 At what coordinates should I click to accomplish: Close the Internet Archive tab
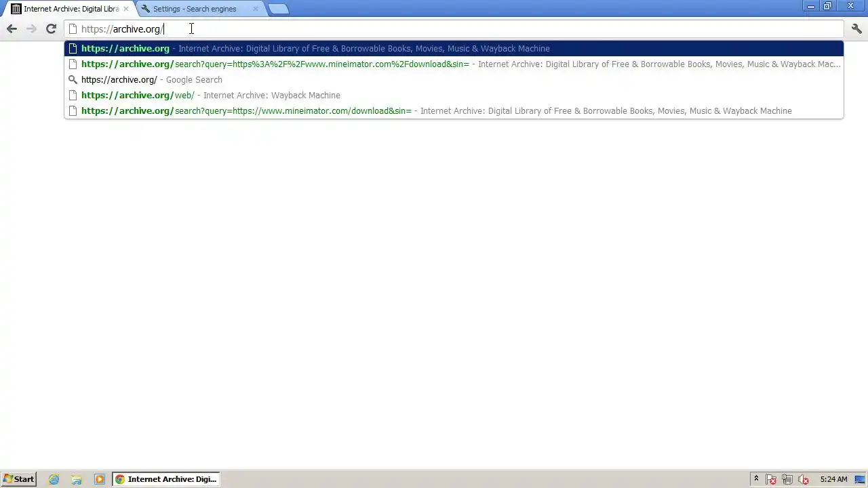[x=125, y=9]
